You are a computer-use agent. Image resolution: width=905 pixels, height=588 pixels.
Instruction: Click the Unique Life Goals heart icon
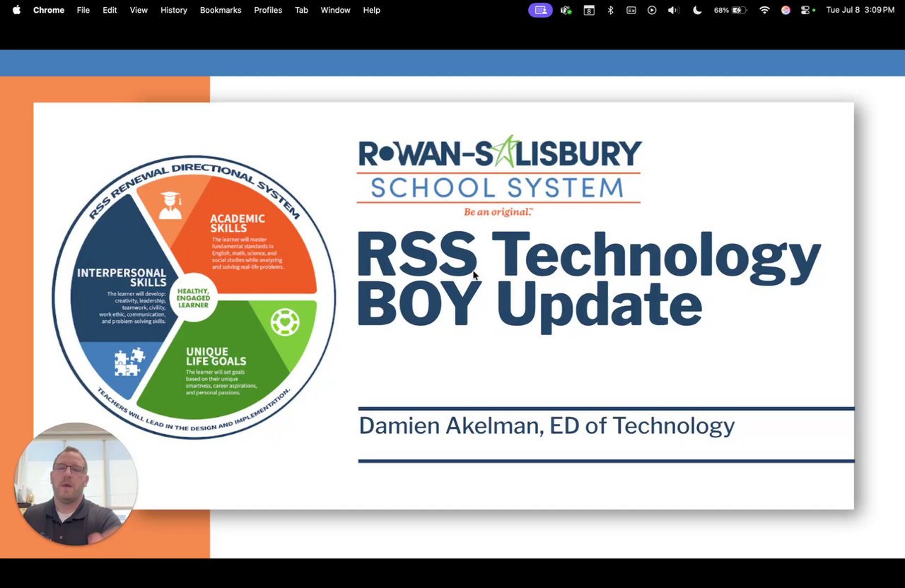tap(285, 322)
